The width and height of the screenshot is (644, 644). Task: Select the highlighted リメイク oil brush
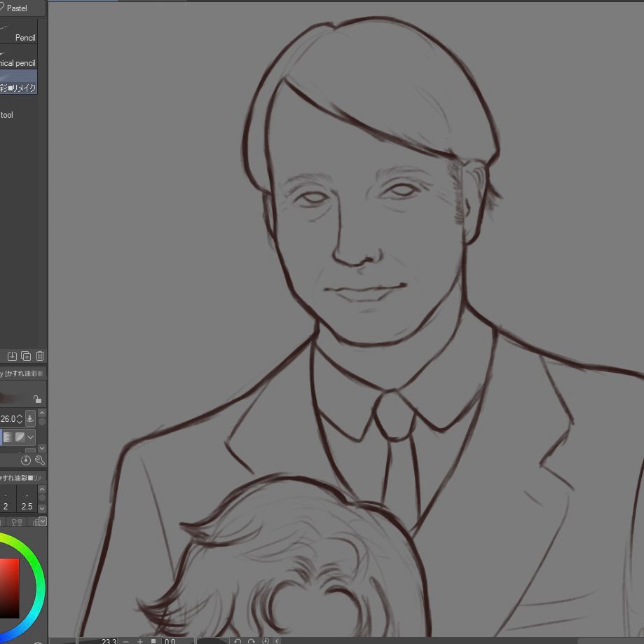click(x=18, y=82)
